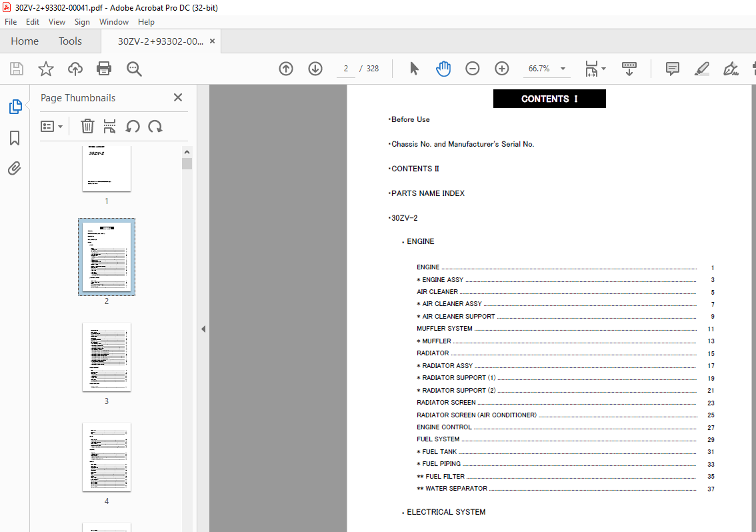Open Chassis No. and Manufacturer's Serial No. link
The width and height of the screenshot is (756, 532).
point(462,144)
